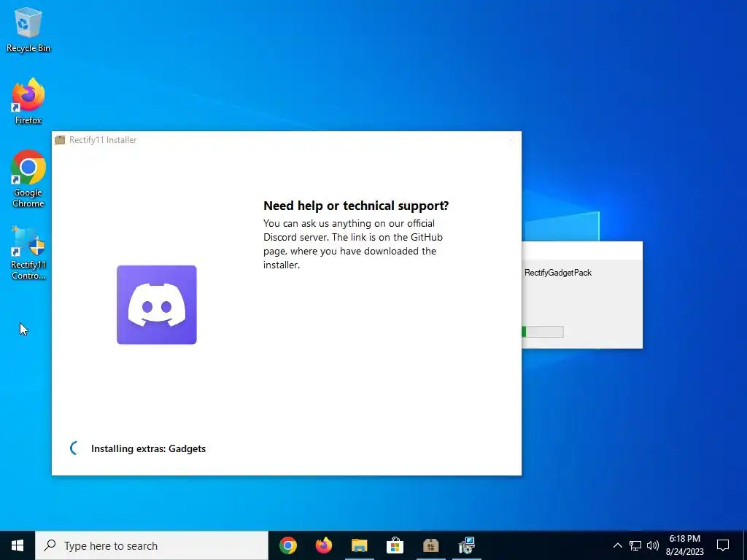Click the loading spinner beside Installing extras

click(x=75, y=448)
